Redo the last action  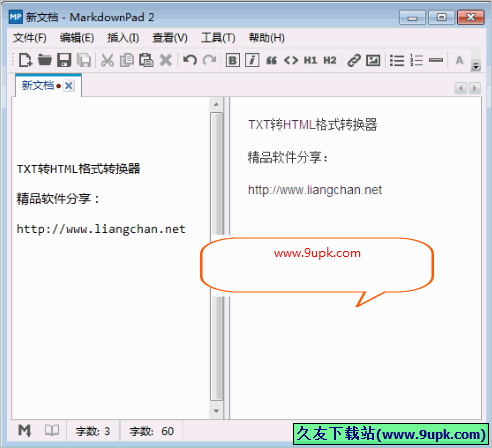(210, 60)
